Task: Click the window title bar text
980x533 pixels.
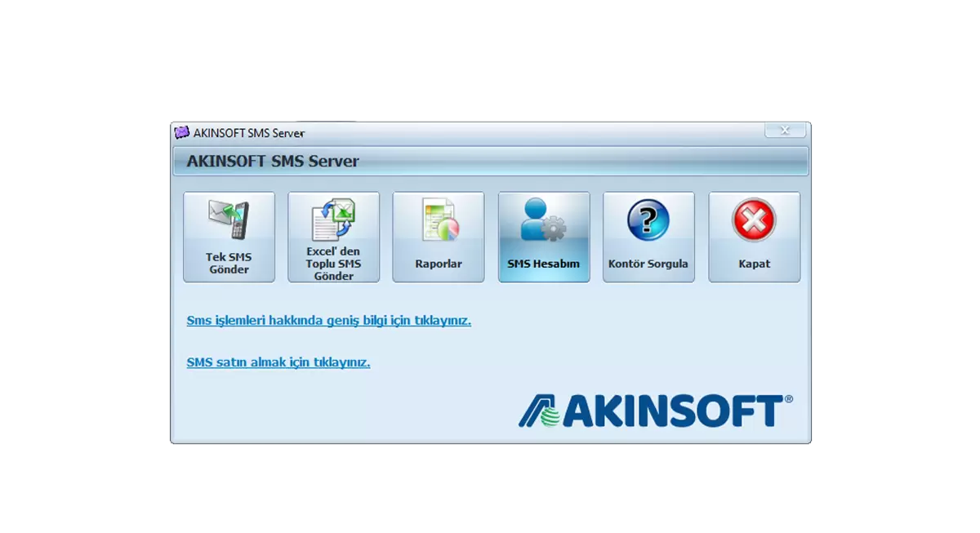Action: [x=249, y=132]
